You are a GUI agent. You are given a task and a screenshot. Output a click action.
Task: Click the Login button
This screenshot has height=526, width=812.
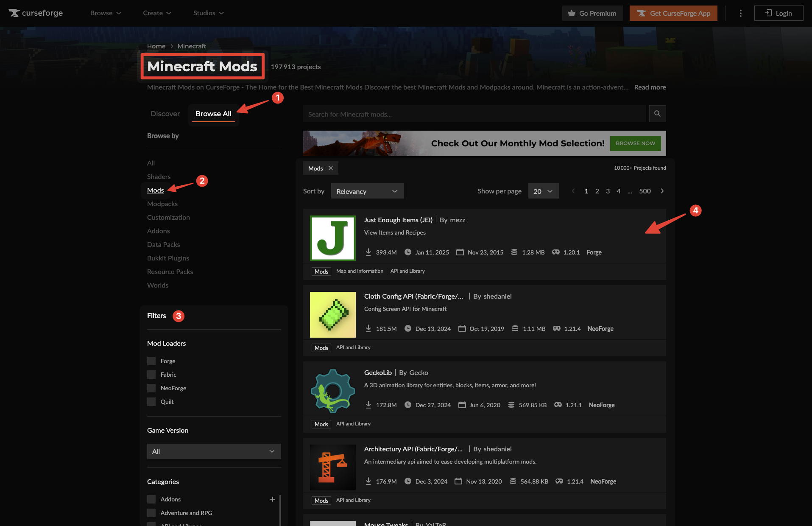click(779, 13)
